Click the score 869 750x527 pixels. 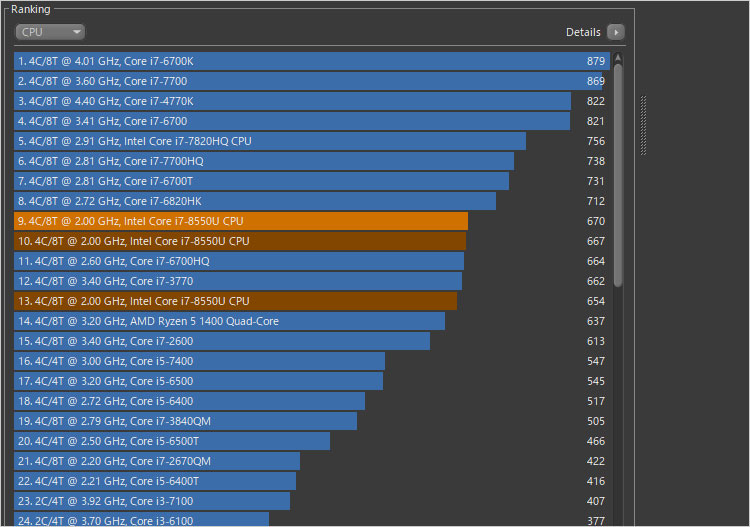click(596, 81)
